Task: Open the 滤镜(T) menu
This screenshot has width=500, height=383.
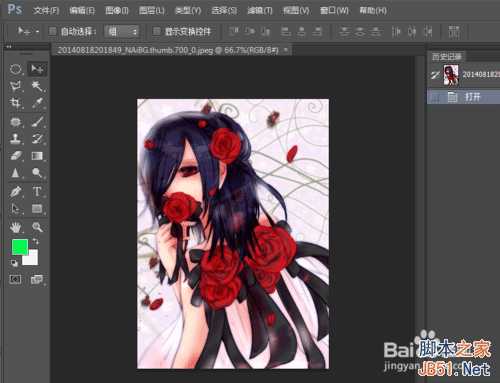Action: pos(260,11)
